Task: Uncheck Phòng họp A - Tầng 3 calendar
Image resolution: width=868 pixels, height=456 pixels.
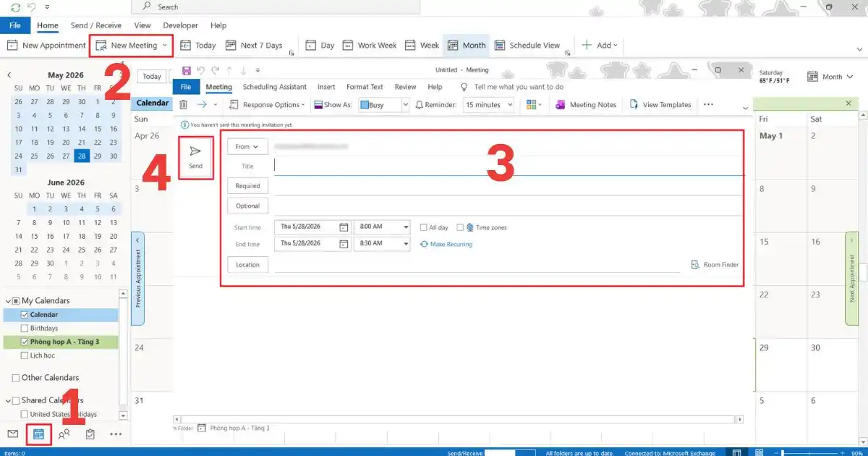Action: 25,342
